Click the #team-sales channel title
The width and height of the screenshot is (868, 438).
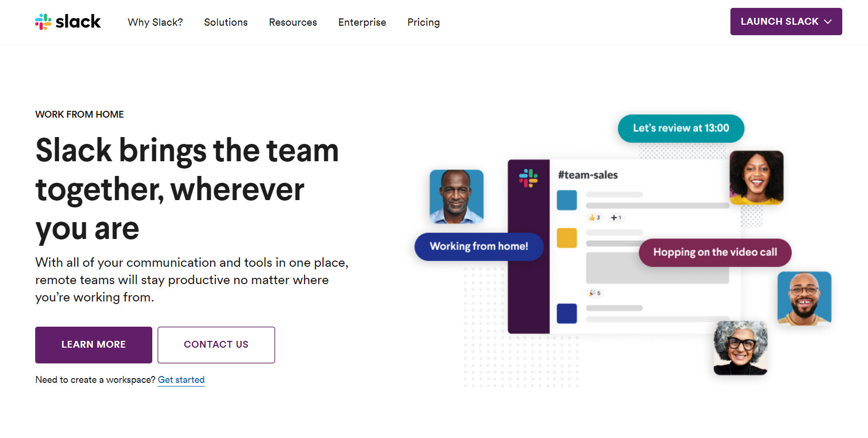588,175
